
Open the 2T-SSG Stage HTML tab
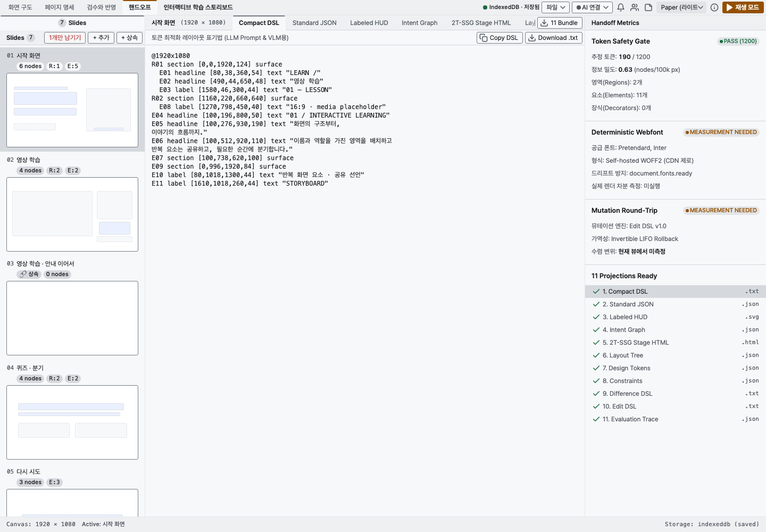coord(481,23)
